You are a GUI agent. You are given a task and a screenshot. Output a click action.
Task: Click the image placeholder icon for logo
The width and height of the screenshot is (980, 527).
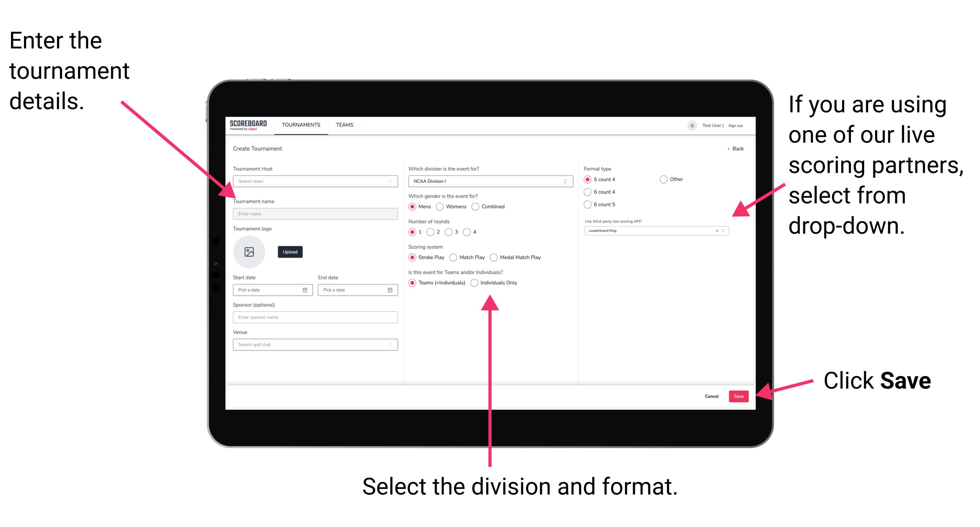click(249, 252)
